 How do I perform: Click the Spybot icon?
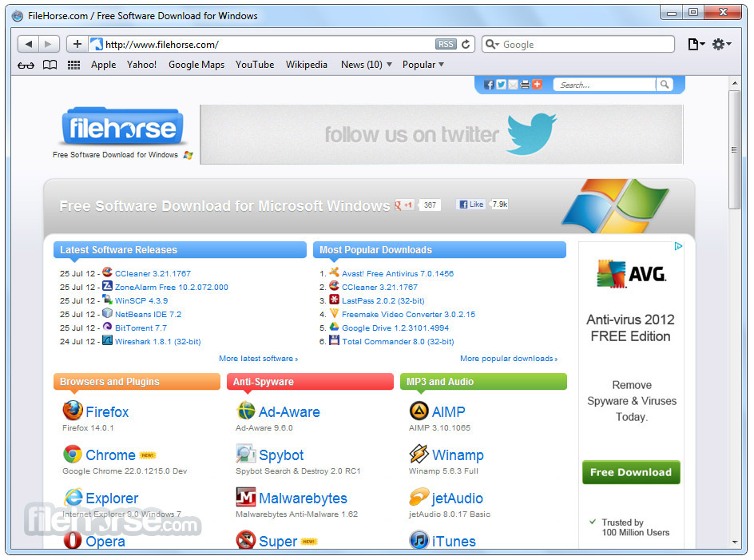click(246, 454)
